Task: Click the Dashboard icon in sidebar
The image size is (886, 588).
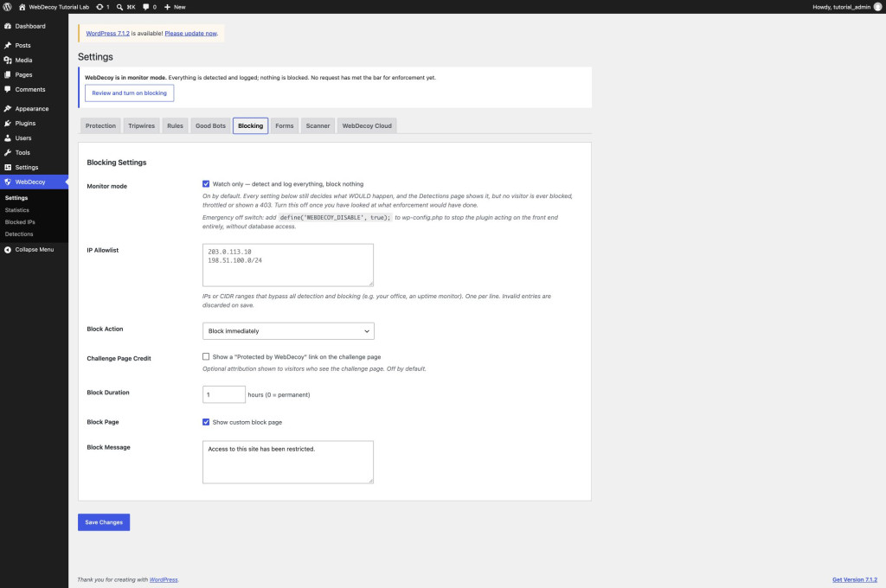Action: pos(8,26)
